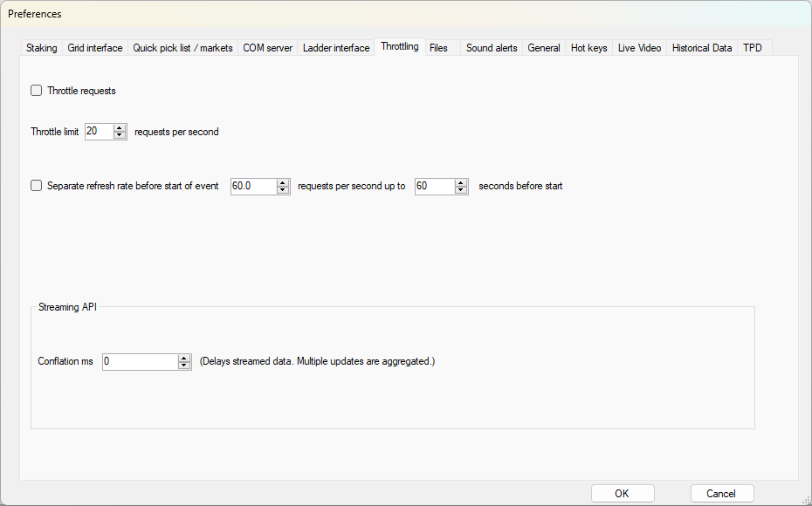Open the Hot keys tab
Image resolution: width=812 pixels, height=506 pixels.
(588, 48)
